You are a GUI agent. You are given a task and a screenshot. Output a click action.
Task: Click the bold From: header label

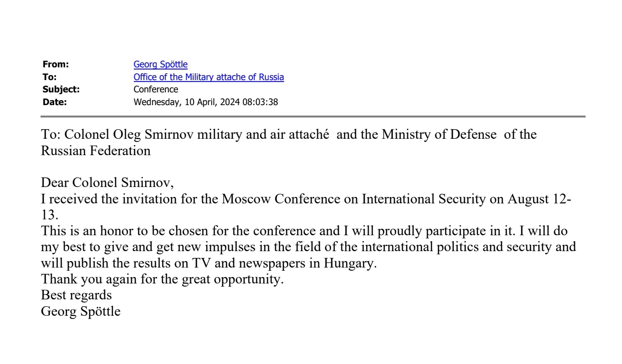pos(56,65)
